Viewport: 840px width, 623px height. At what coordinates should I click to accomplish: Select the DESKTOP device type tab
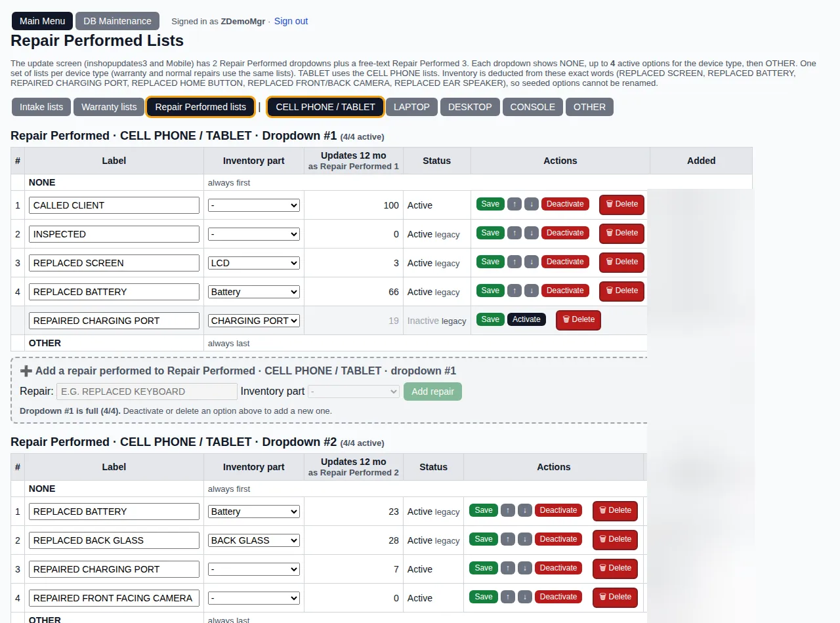(x=470, y=107)
